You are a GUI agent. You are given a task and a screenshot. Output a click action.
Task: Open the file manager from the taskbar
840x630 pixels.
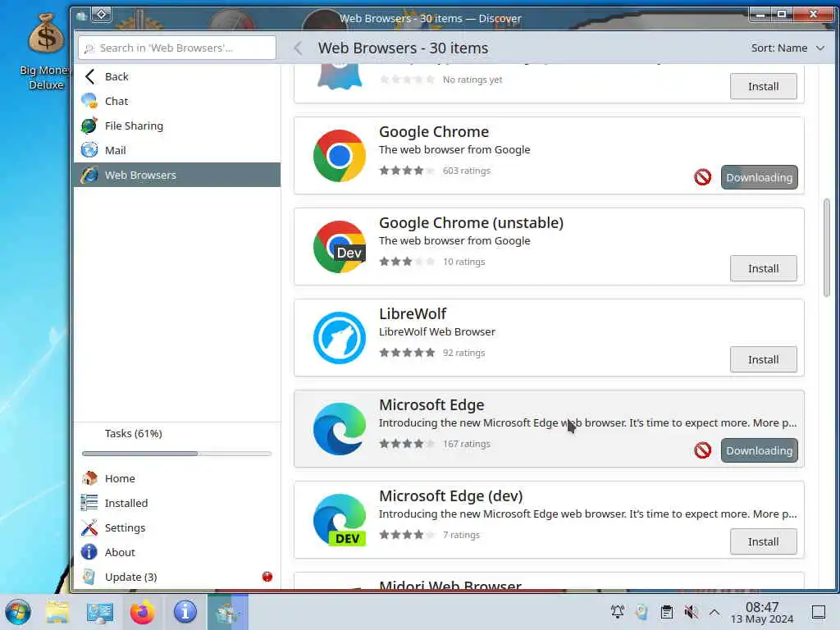[x=57, y=612]
